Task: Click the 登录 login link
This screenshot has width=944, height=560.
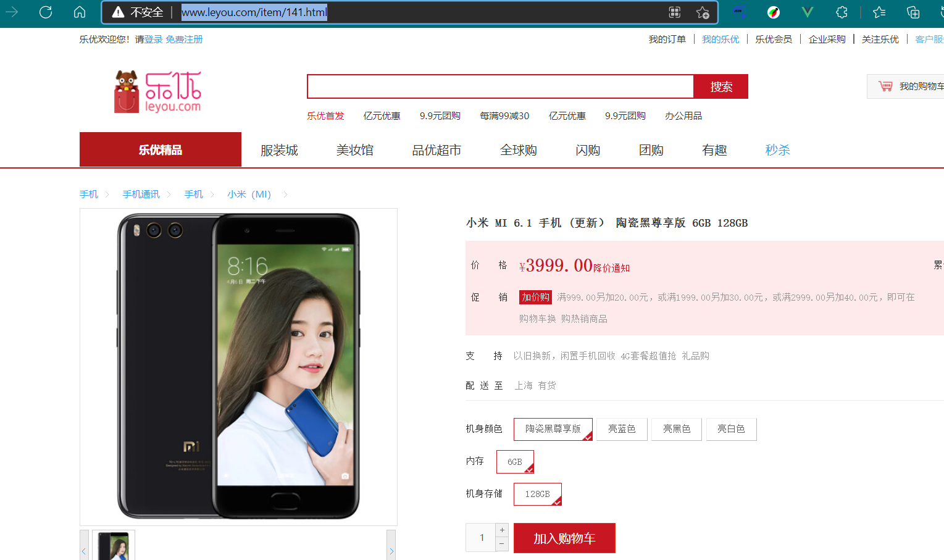Action: click(x=154, y=40)
